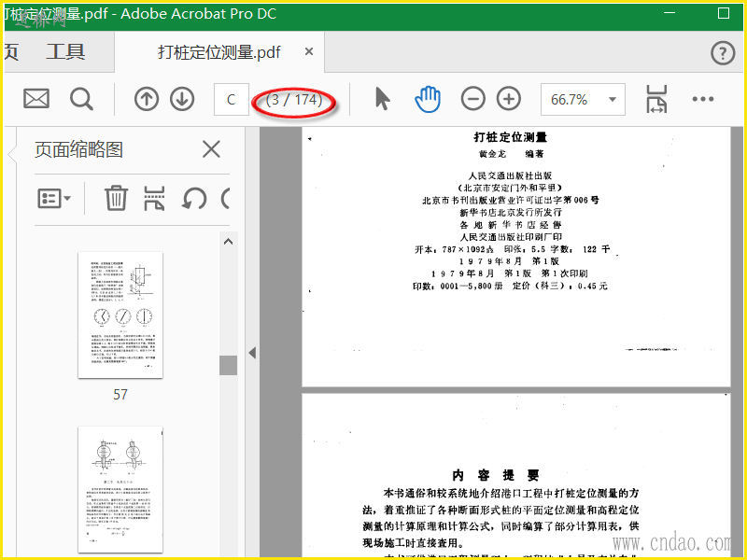
Task: Zoom out with minus button
Action: point(473,99)
